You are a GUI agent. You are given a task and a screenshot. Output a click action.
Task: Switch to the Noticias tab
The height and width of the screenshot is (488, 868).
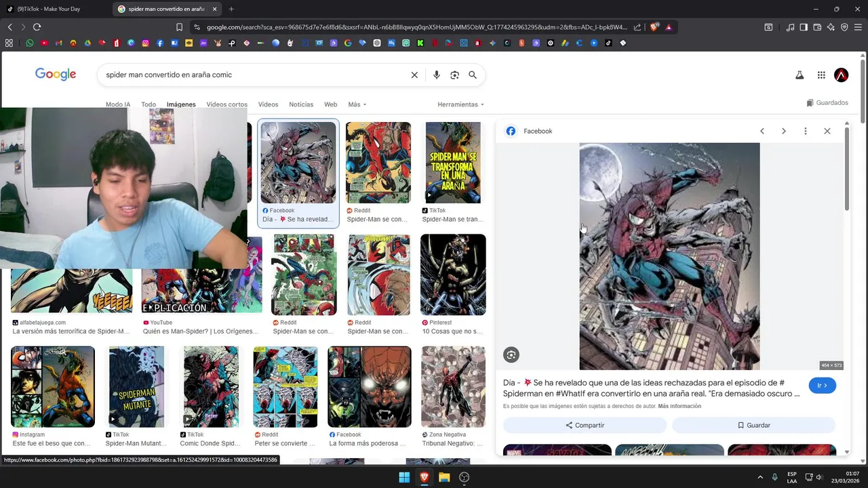point(301,104)
